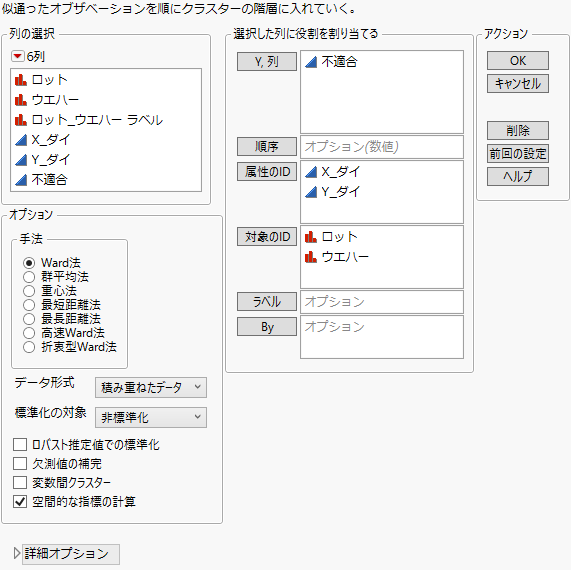Screen dimensions: 571x570
Task: Expand the 詳細オプション section
Action: pos(17,553)
